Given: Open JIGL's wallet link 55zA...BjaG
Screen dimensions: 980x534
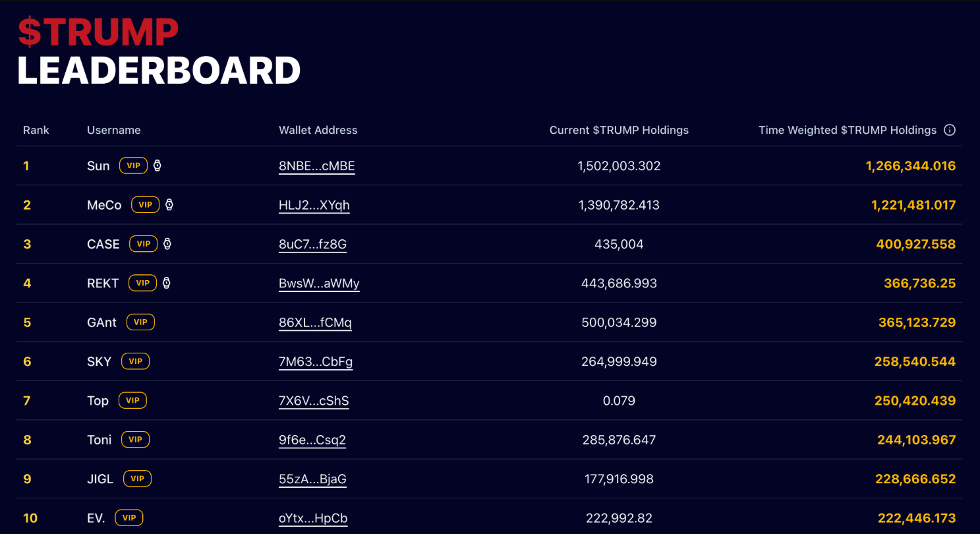Looking at the screenshot, I should pos(312,479).
